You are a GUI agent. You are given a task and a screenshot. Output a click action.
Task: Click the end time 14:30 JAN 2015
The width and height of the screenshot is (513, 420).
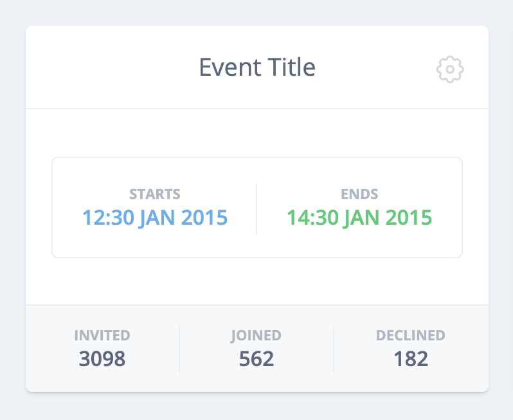click(x=359, y=218)
